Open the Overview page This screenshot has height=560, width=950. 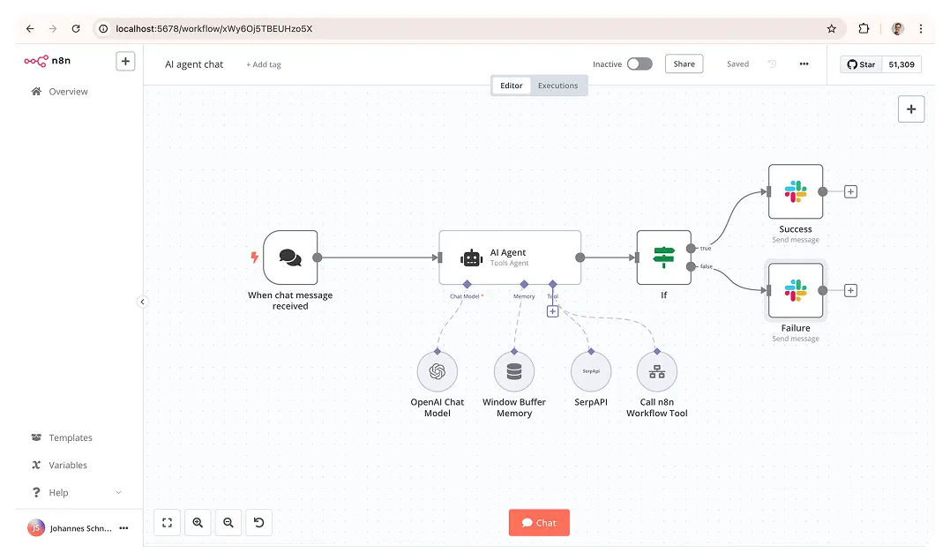click(59, 92)
